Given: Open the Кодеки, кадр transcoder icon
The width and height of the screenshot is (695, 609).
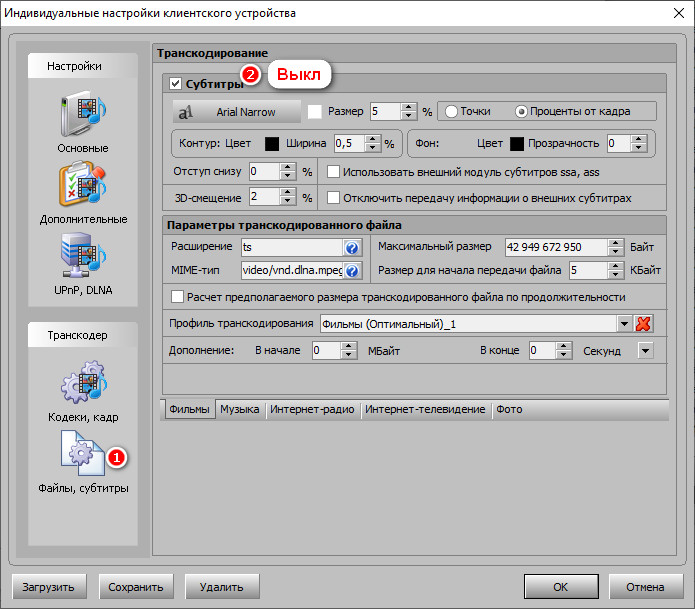Looking at the screenshot, I should pyautogui.click(x=83, y=384).
